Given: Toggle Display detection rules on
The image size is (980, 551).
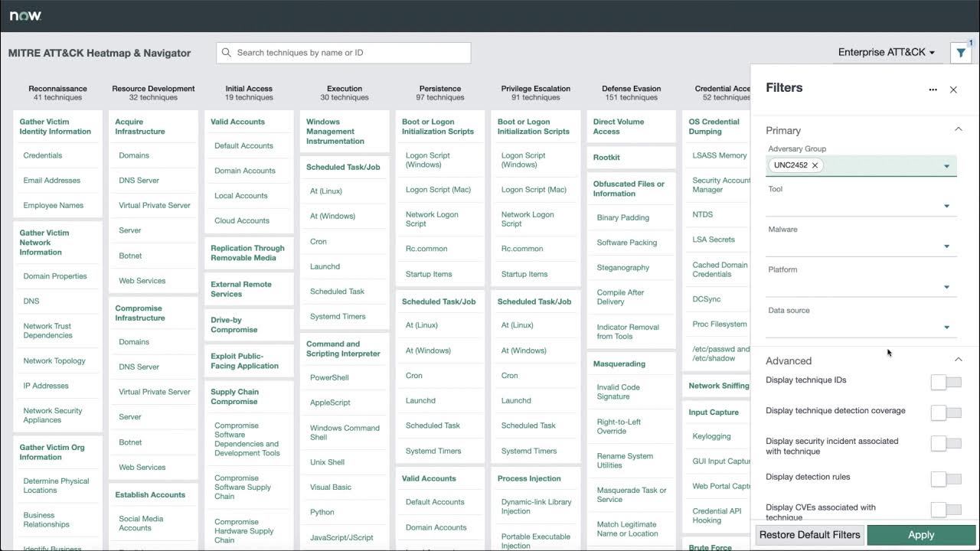Looking at the screenshot, I should coord(946,478).
